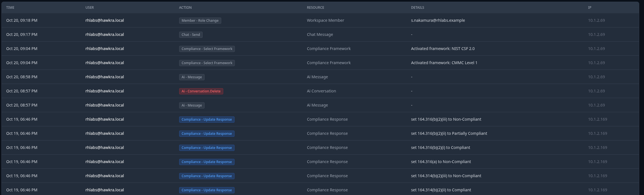This screenshot has height=195, width=644.
Task: Click the RESOURCE column header
Action: point(315,8)
